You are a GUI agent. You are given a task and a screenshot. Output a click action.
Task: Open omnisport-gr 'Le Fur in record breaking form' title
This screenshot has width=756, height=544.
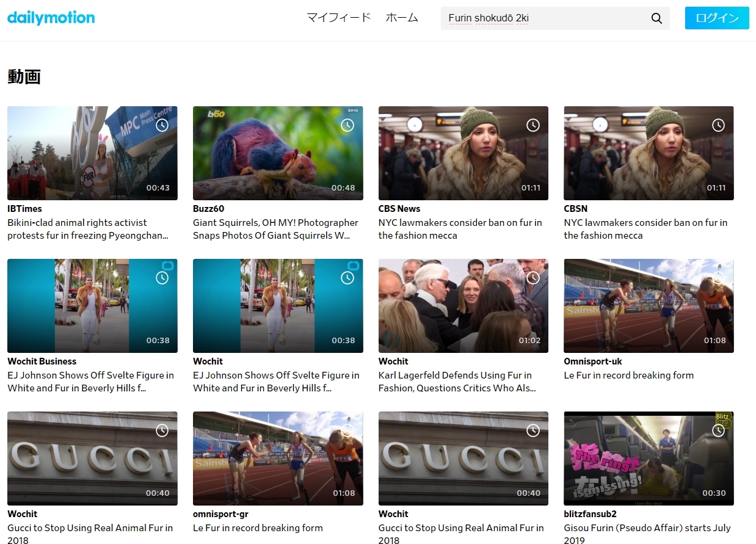click(x=258, y=528)
